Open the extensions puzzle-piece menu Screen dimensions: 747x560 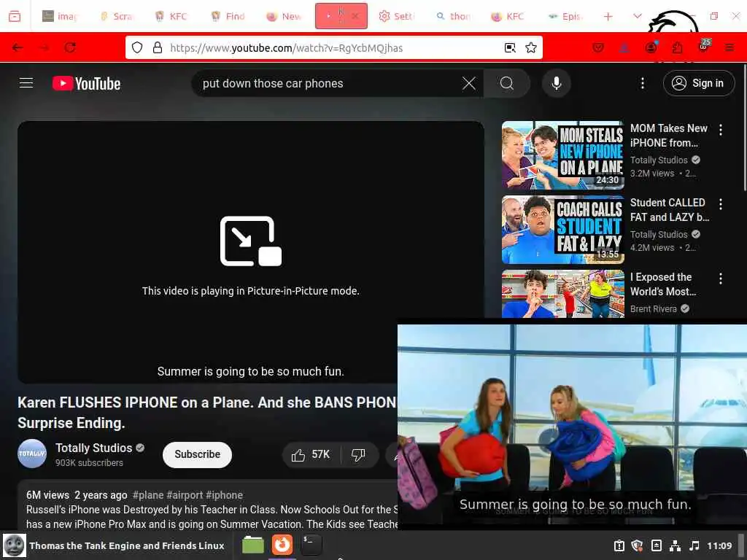point(677,47)
